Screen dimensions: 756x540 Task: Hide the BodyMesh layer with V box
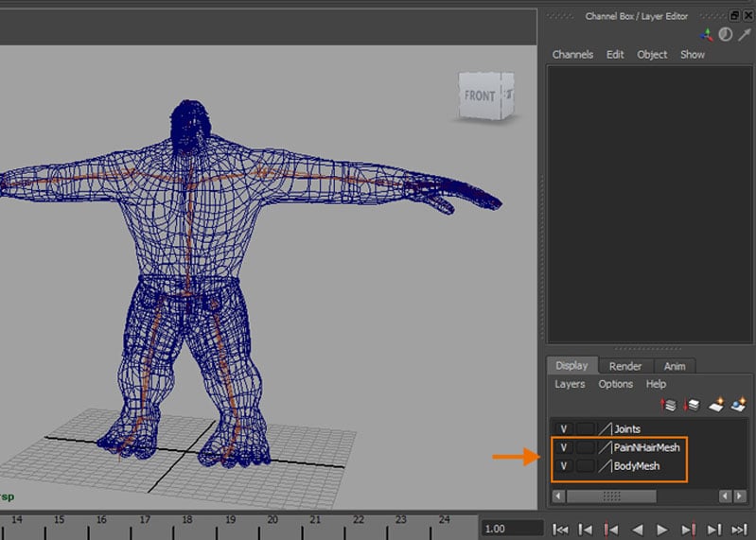tap(564, 466)
